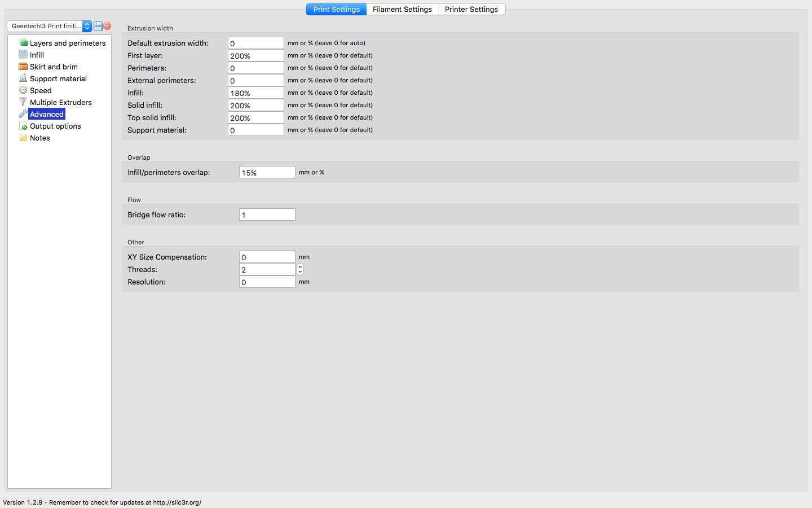The width and height of the screenshot is (812, 508).
Task: Open the Print Settings tab
Action: pyautogui.click(x=337, y=10)
